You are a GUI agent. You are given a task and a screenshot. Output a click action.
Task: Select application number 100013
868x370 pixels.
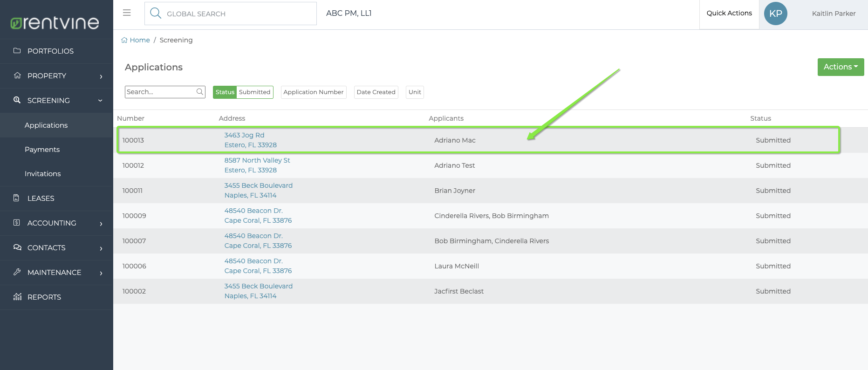coord(133,140)
